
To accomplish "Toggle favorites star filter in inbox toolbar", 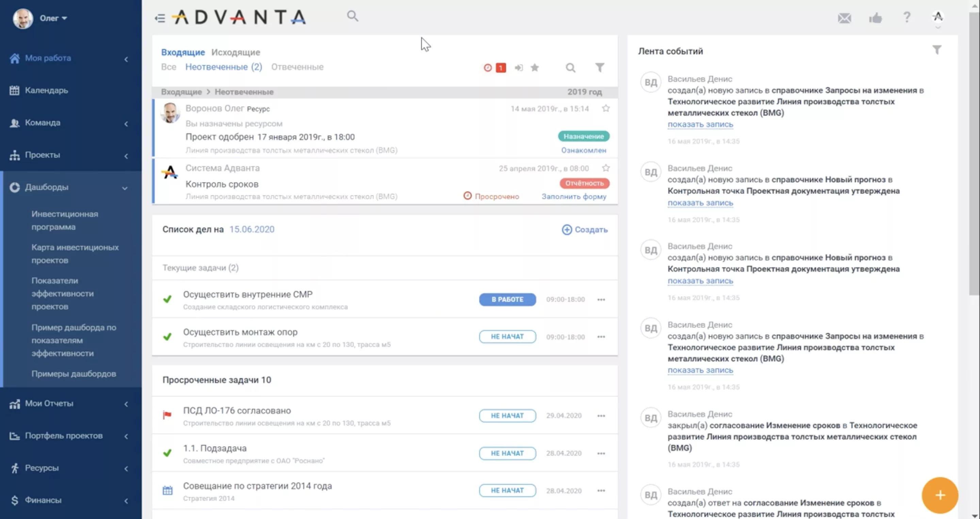I will (535, 68).
